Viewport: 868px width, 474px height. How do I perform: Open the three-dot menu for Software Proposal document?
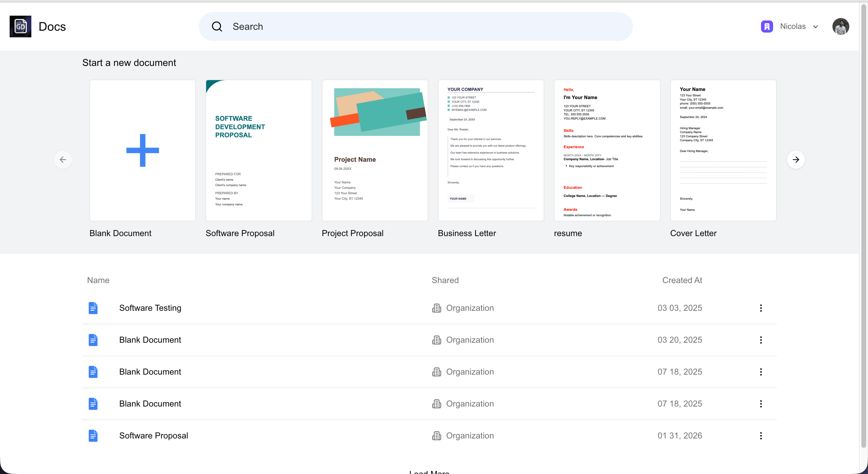tap(761, 436)
